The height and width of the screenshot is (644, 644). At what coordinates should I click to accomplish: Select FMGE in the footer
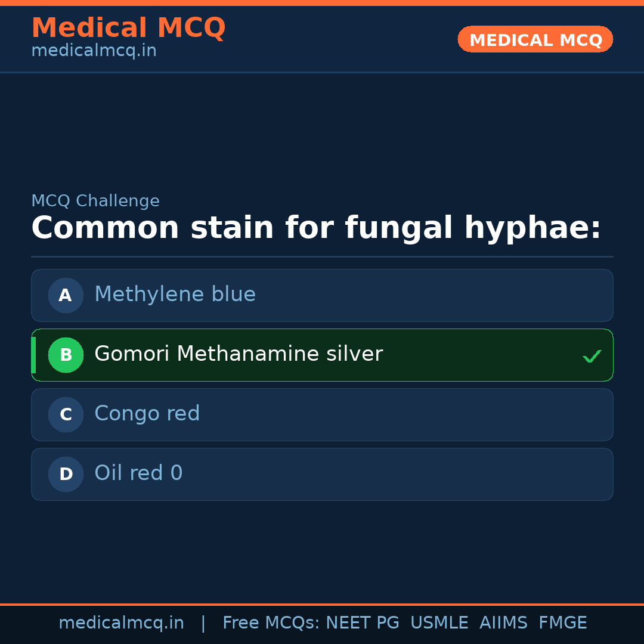point(563,623)
